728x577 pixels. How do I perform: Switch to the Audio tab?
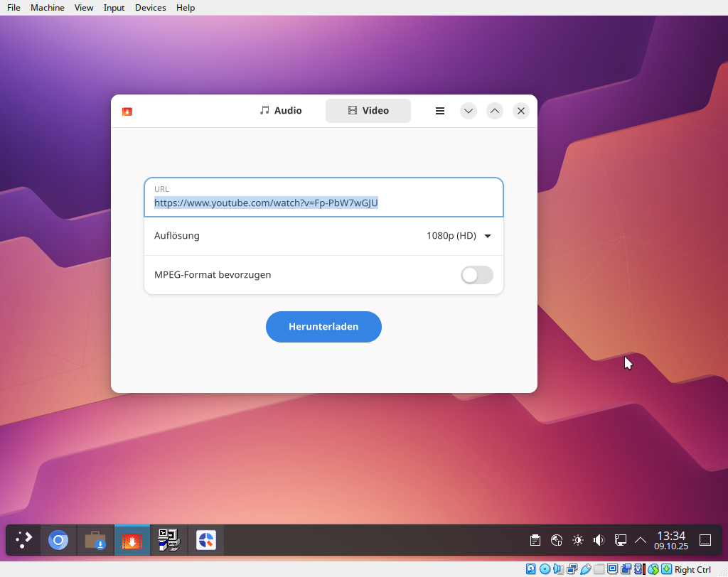(281, 111)
